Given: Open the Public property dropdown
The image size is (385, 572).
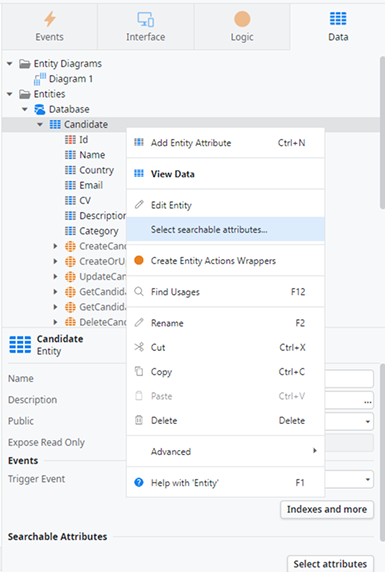Looking at the screenshot, I should [x=367, y=421].
